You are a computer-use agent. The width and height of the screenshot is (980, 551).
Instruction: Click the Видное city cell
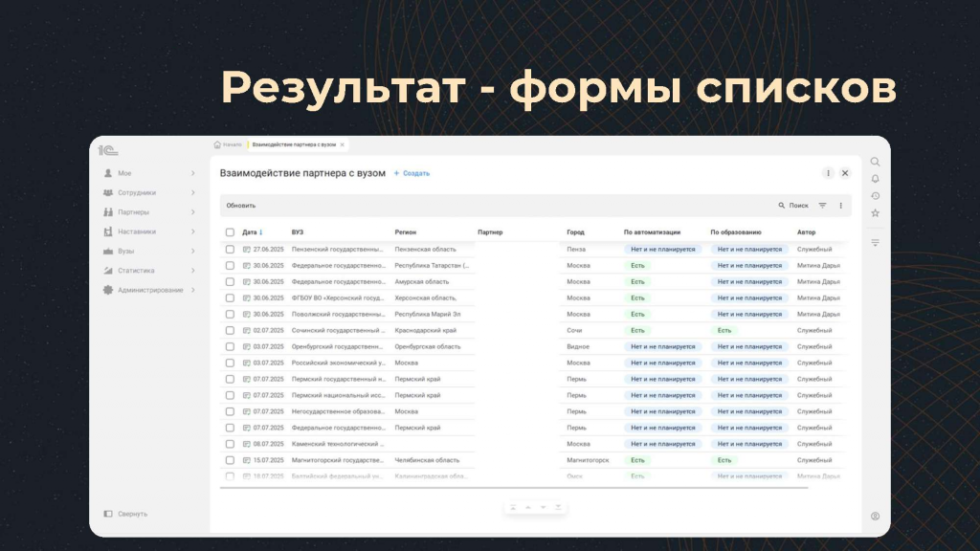[x=578, y=346]
